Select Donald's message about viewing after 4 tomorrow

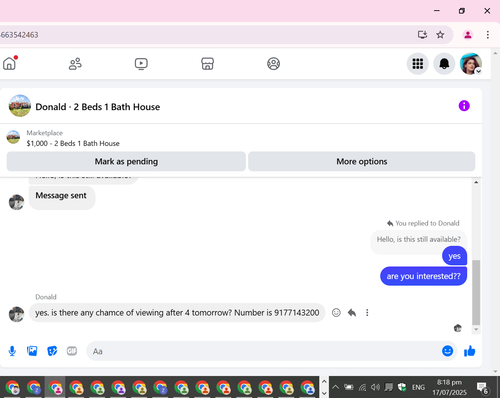(x=177, y=313)
